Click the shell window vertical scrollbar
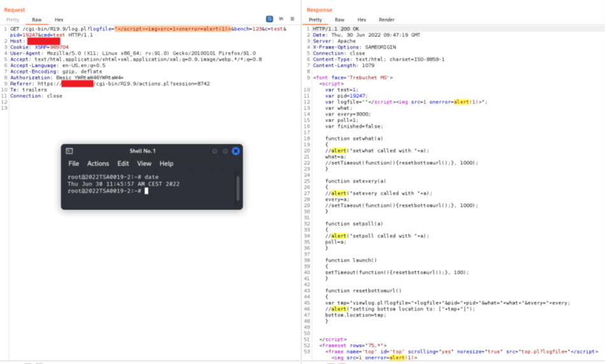 click(238, 188)
